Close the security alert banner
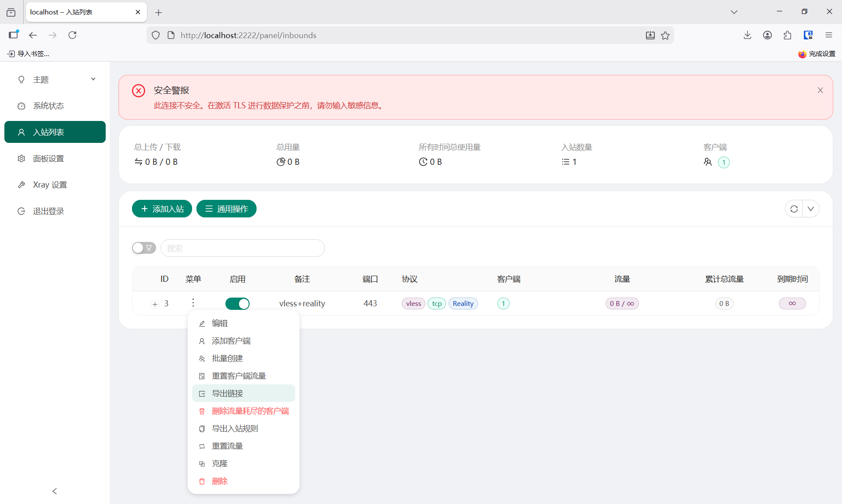Viewport: 842px width, 504px height. pos(820,90)
